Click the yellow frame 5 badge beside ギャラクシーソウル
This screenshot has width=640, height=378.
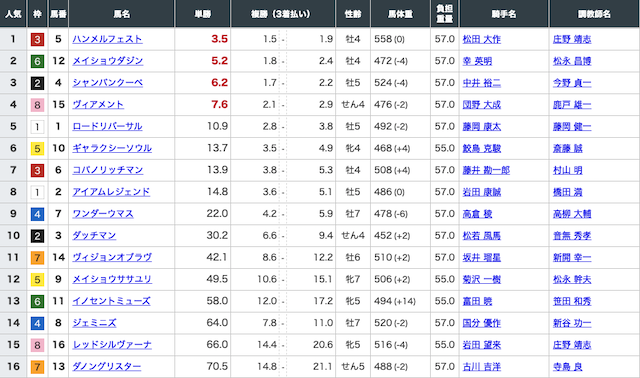coord(37,149)
